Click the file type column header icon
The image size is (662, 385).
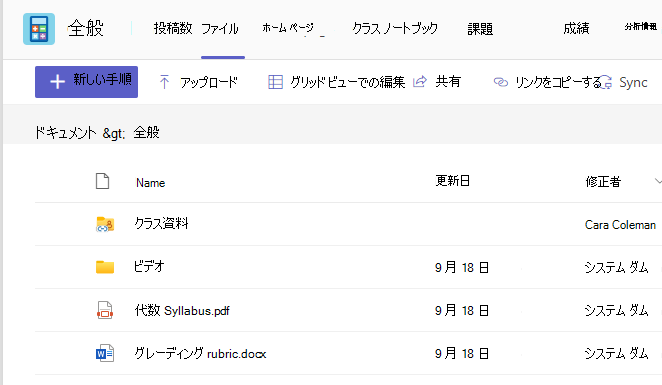(102, 181)
